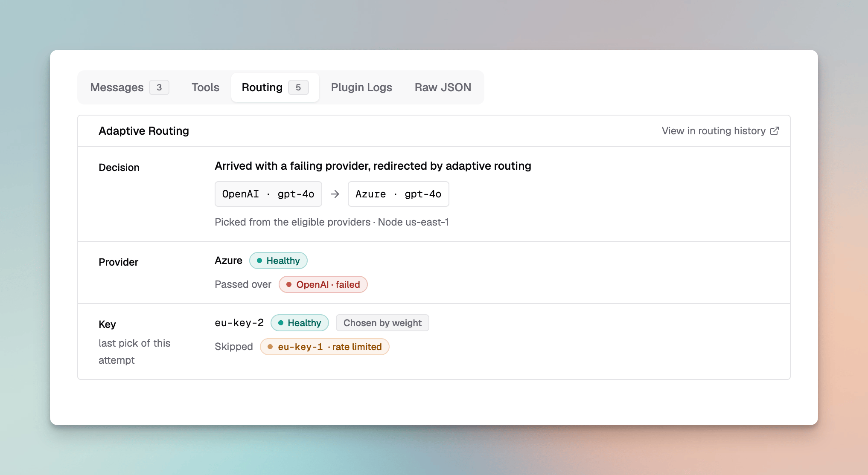Click the Chosen by weight tag
868x475 pixels.
point(382,323)
